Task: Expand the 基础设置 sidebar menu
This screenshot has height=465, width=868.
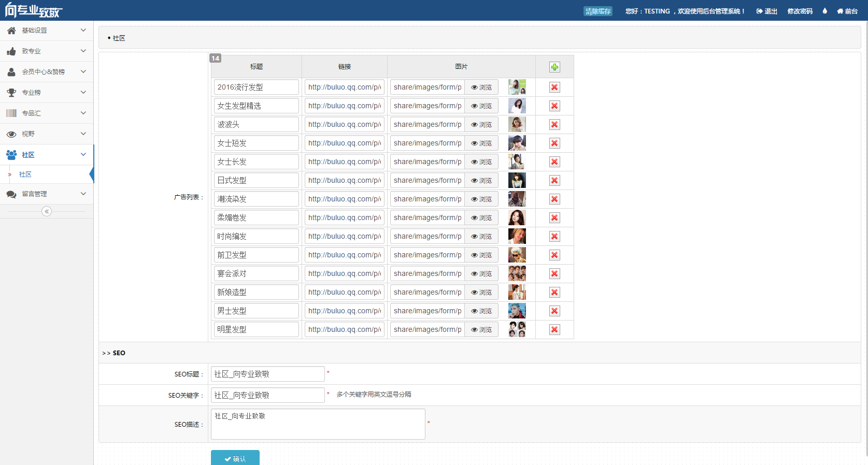Action: tap(47, 31)
